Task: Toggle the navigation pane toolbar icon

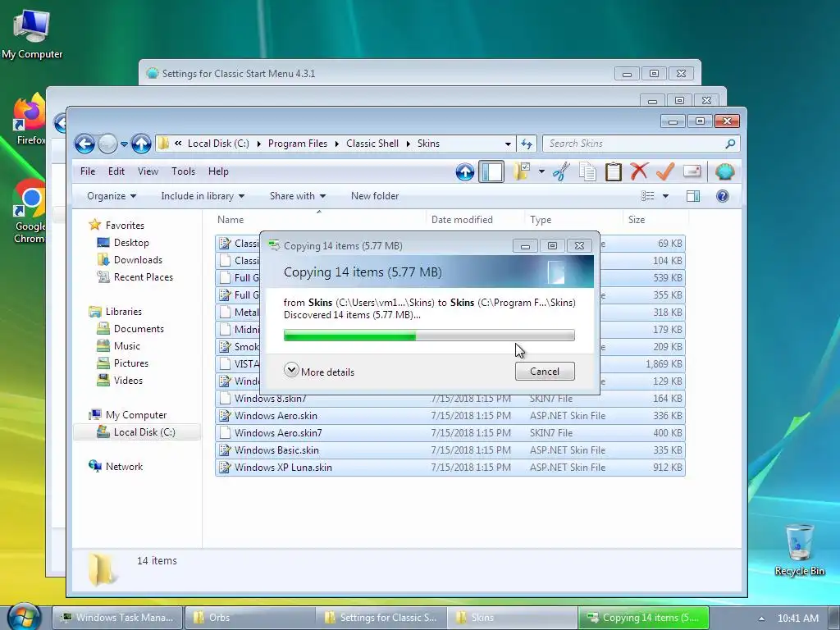Action: (491, 172)
